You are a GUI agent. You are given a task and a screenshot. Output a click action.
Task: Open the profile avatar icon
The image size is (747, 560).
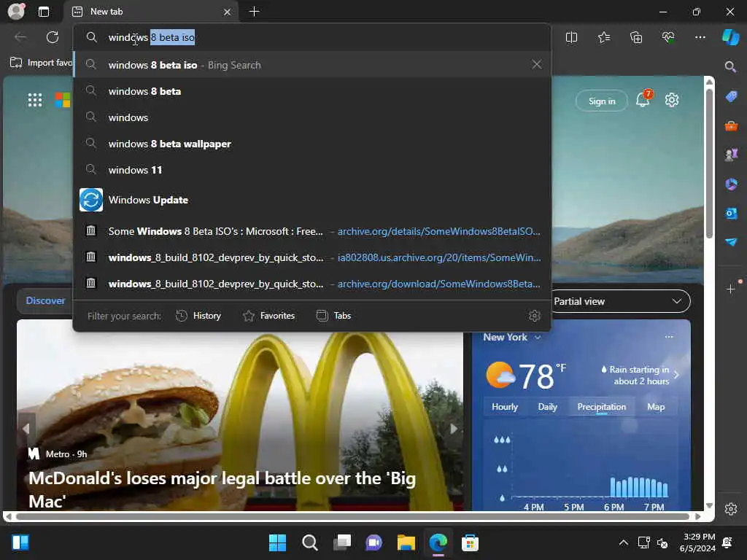point(17,11)
